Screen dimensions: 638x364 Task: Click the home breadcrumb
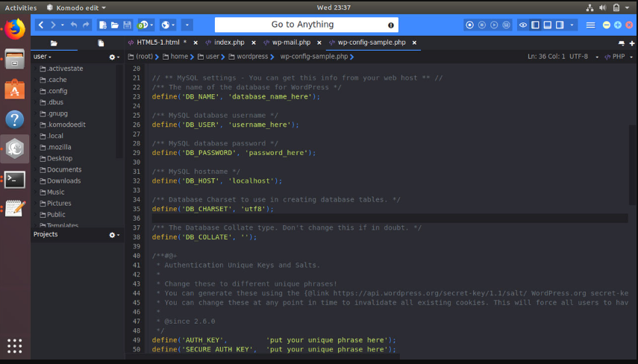point(176,57)
